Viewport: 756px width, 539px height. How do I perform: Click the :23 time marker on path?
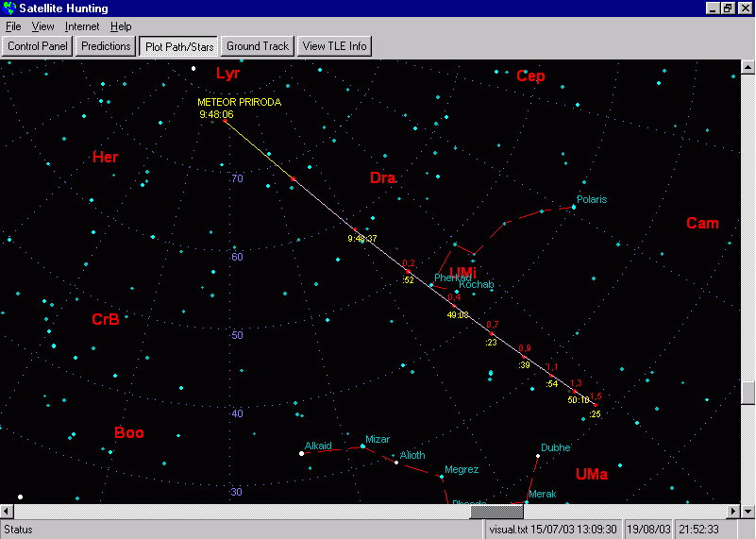[491, 343]
